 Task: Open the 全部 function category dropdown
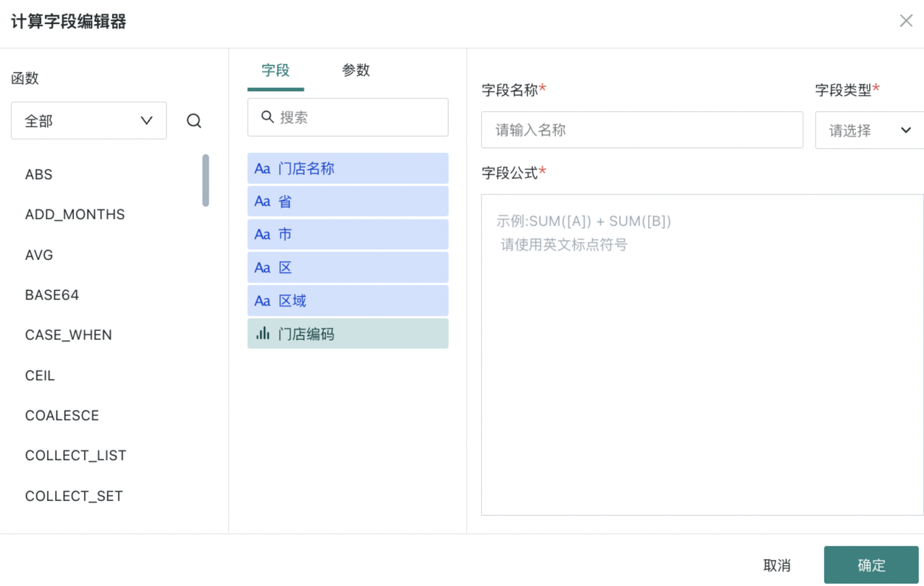tap(89, 121)
